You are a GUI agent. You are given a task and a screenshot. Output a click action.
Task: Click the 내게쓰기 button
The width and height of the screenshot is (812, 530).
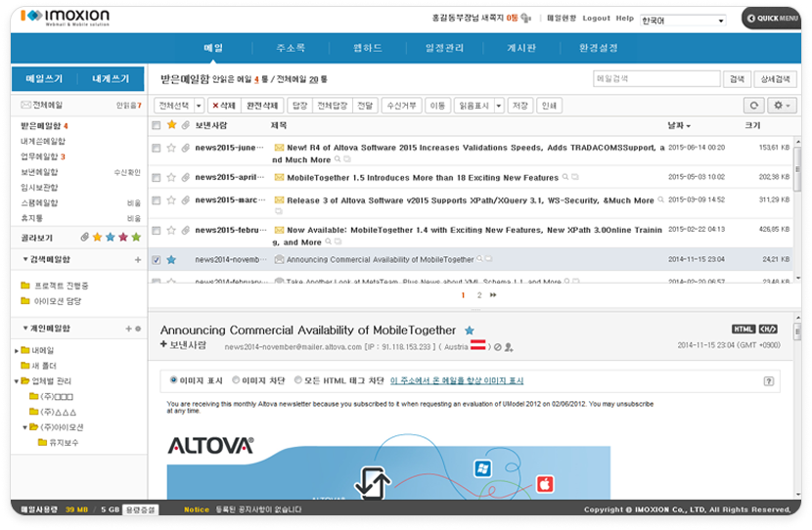[x=111, y=78]
